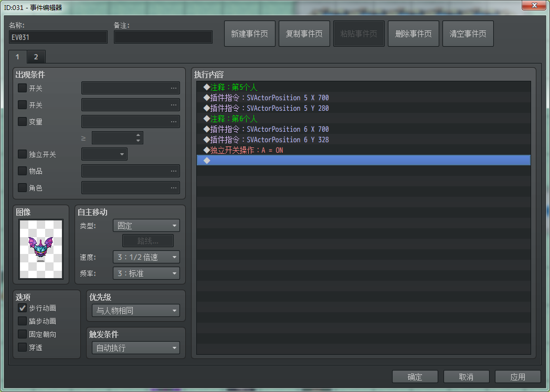
Task: Select the 独立开关操作：A = ON command
Action: tap(364, 150)
